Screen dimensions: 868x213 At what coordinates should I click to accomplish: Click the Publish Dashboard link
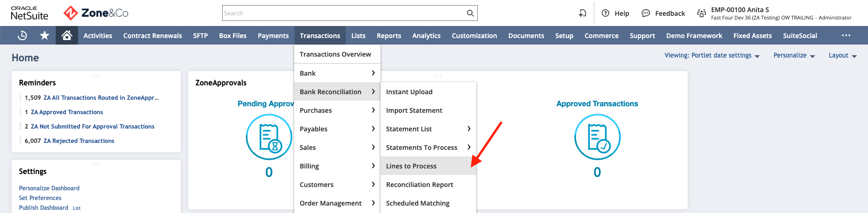(x=44, y=208)
